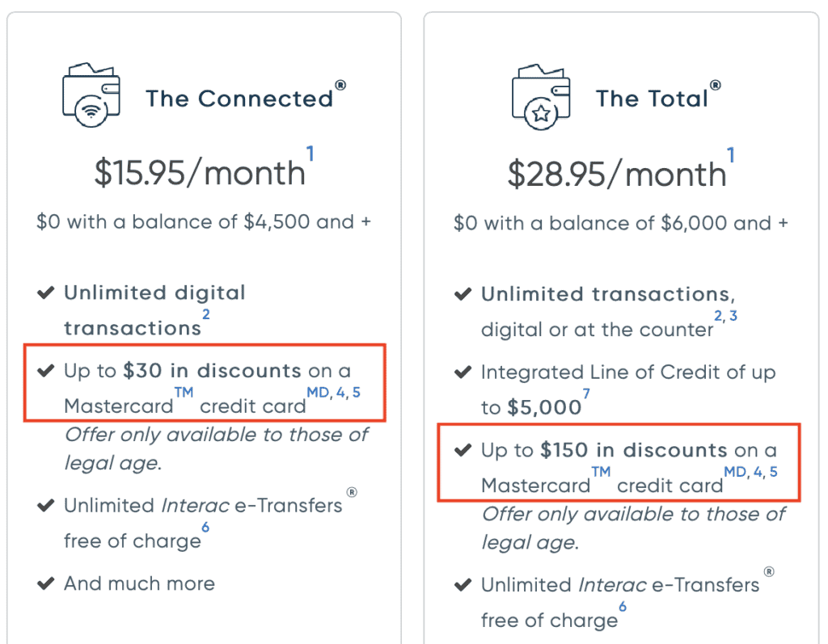This screenshot has height=644, width=828.
Task: Open footnote 5 in the $30 discounts offer
Action: pos(357,393)
